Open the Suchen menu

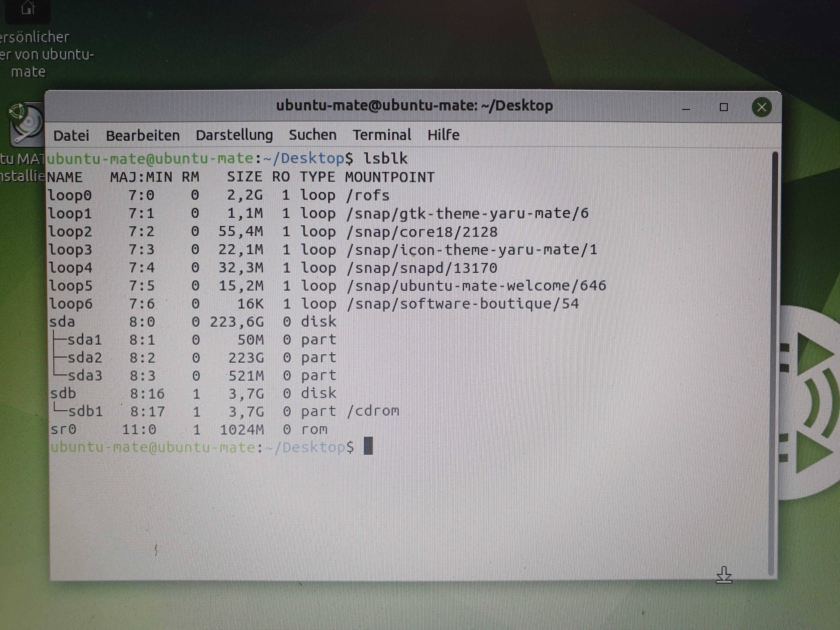(x=313, y=135)
